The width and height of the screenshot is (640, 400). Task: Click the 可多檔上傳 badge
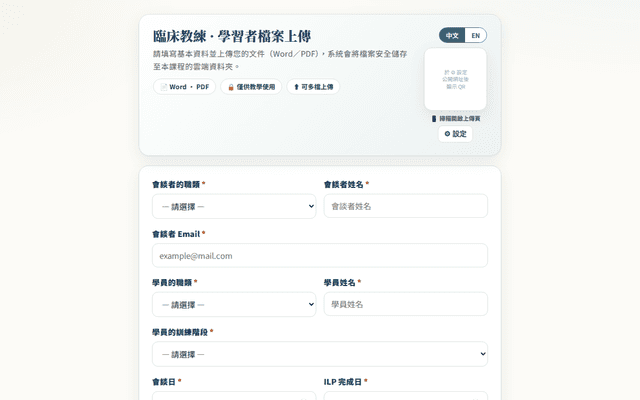click(313, 87)
